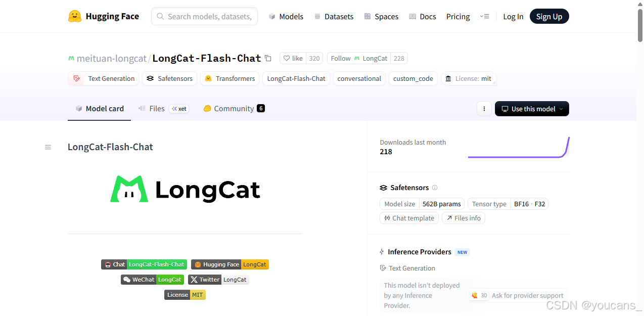The width and height of the screenshot is (644, 316).
Task: Expand the extra navigation chevron menu
Action: point(485,16)
